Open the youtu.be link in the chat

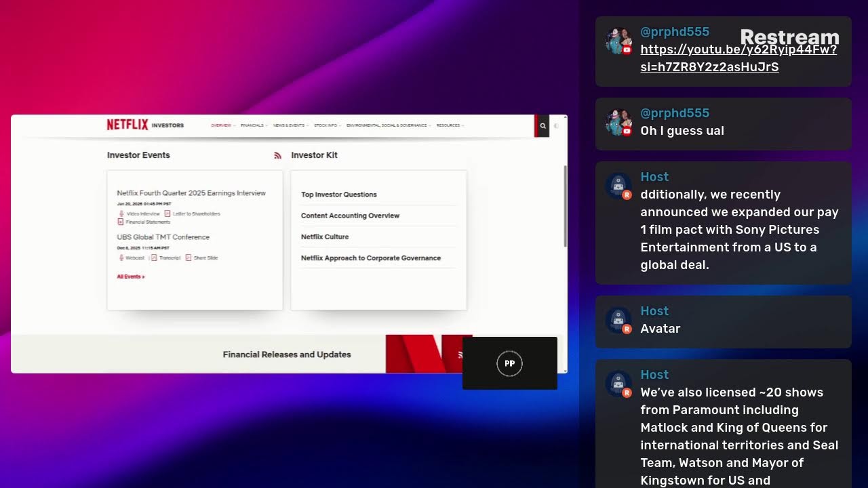coord(738,58)
